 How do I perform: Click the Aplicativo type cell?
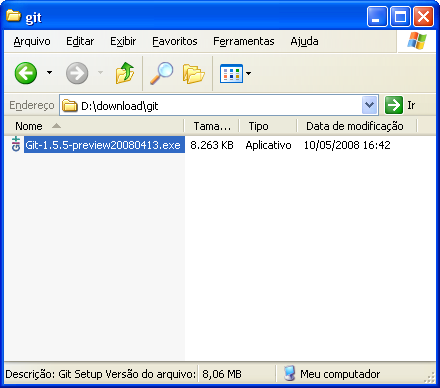268,145
